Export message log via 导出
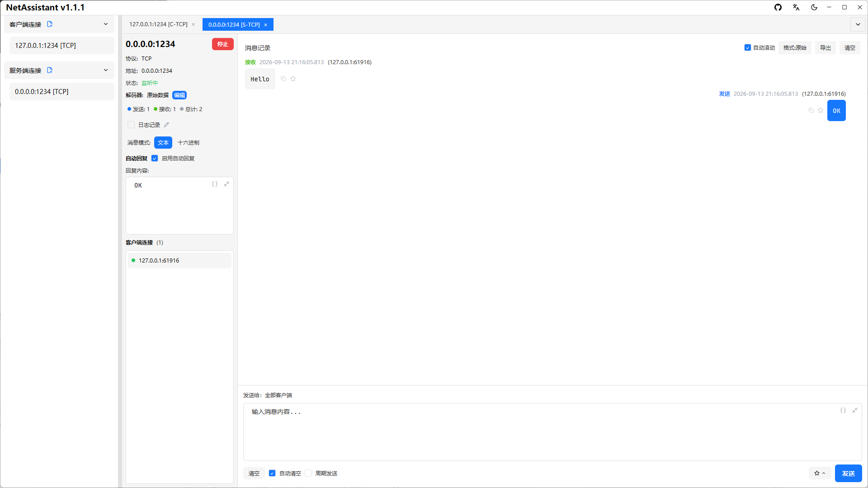 pos(826,47)
